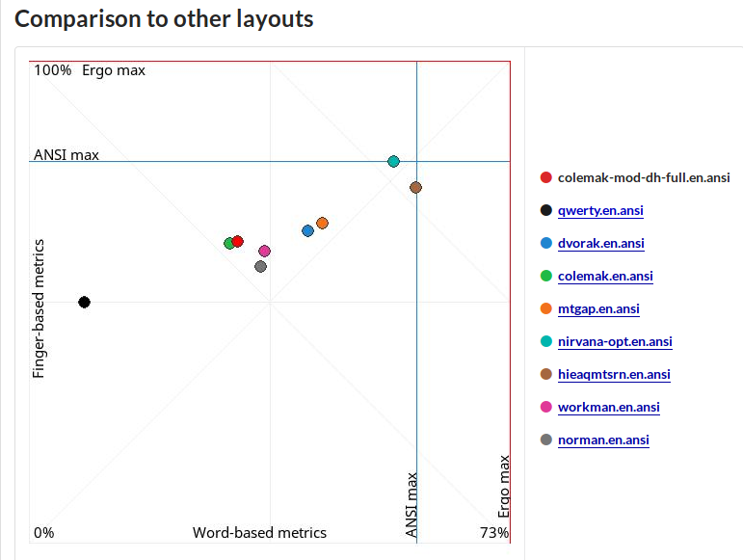Follow the colemak.en.ansi link
The image size is (743, 560).
[x=605, y=276]
